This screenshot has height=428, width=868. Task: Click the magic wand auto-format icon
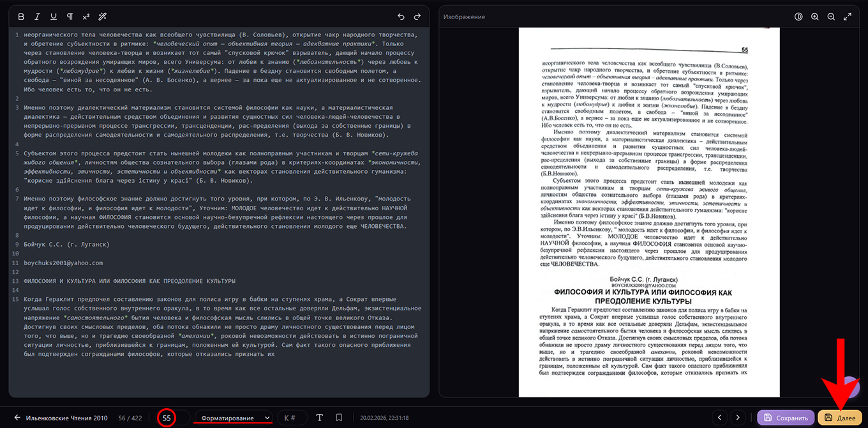[103, 17]
